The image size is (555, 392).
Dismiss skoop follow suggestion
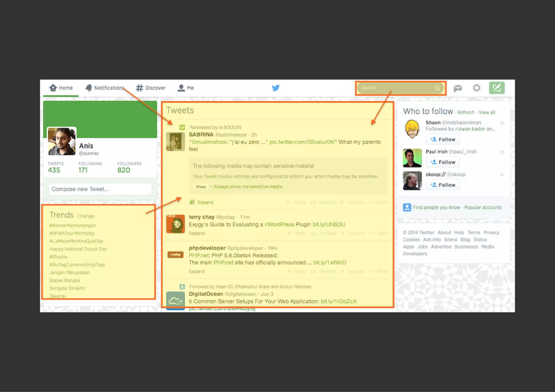click(502, 175)
